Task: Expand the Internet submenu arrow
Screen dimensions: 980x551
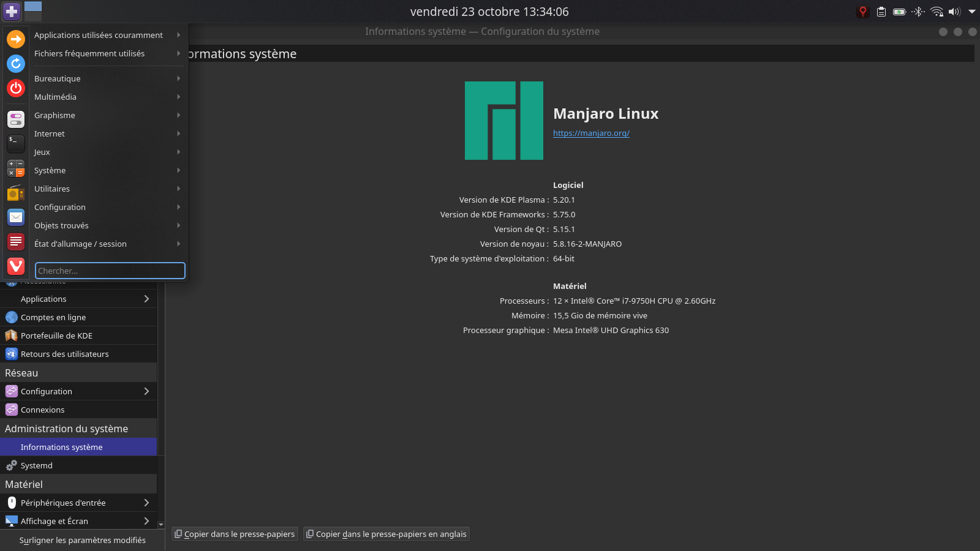Action: [x=179, y=133]
